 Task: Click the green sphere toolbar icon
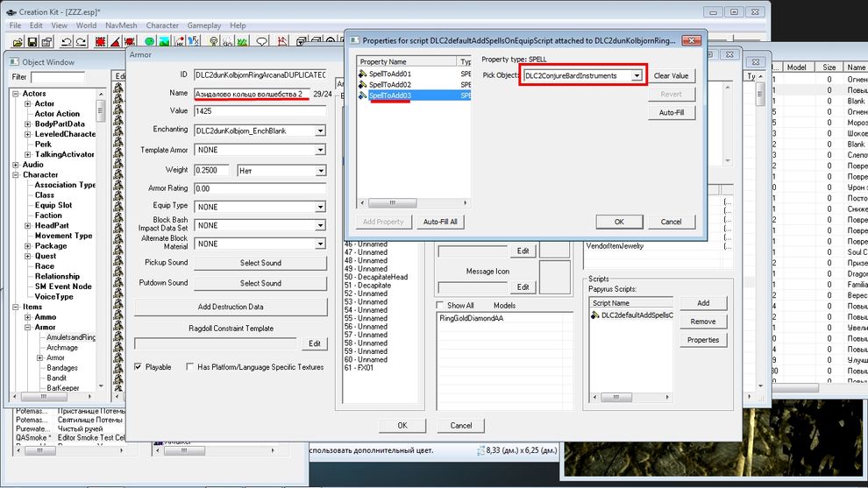149,42
